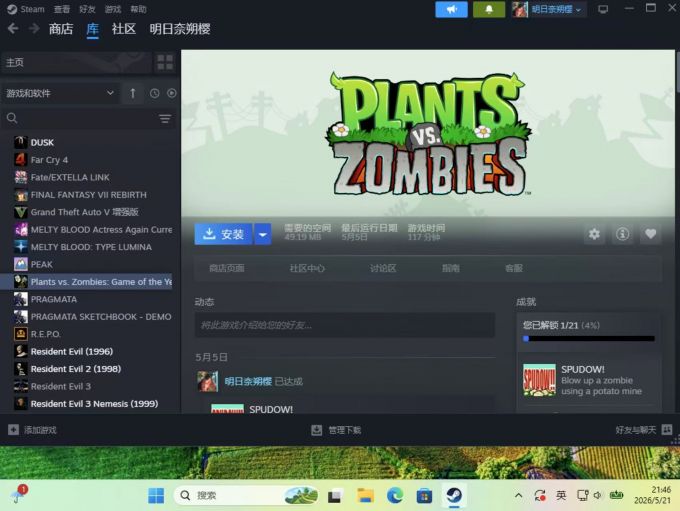Open the Friends menu (好友)
The width and height of the screenshot is (680, 511).
pyautogui.click(x=87, y=9)
